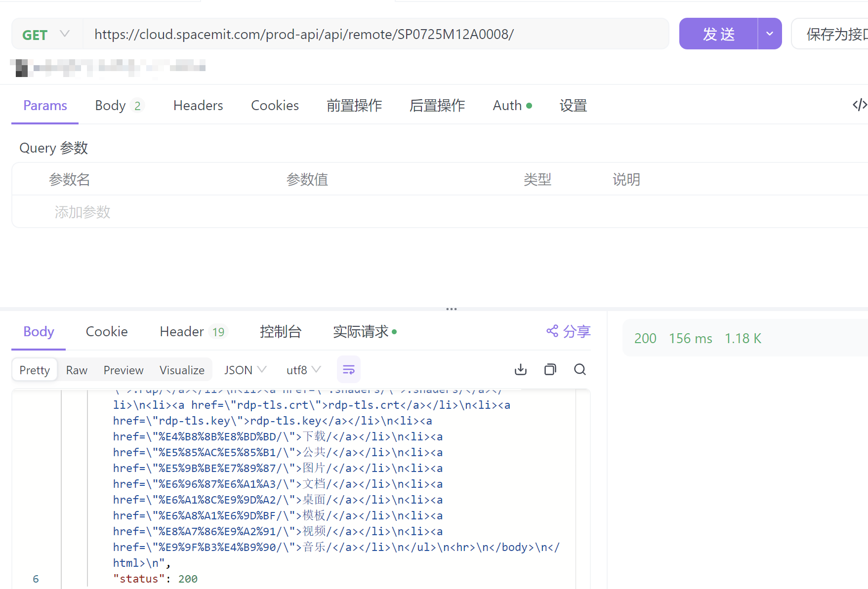Open the GET method dropdown
Viewport: 868px width, 589px height.
coord(46,35)
